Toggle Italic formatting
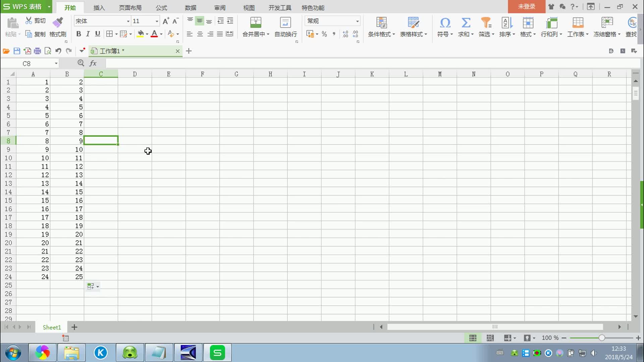 (88, 34)
